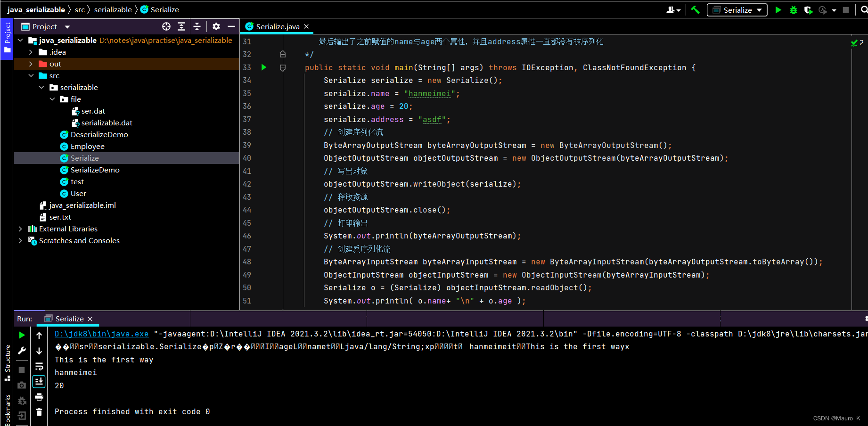Select the ser.txt file

pos(56,217)
